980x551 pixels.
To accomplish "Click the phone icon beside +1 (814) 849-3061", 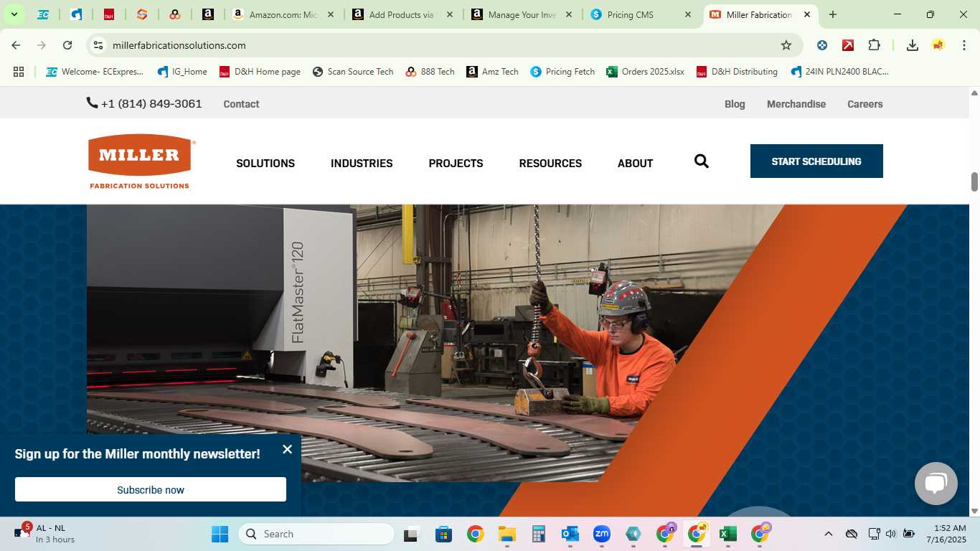I will coord(92,103).
